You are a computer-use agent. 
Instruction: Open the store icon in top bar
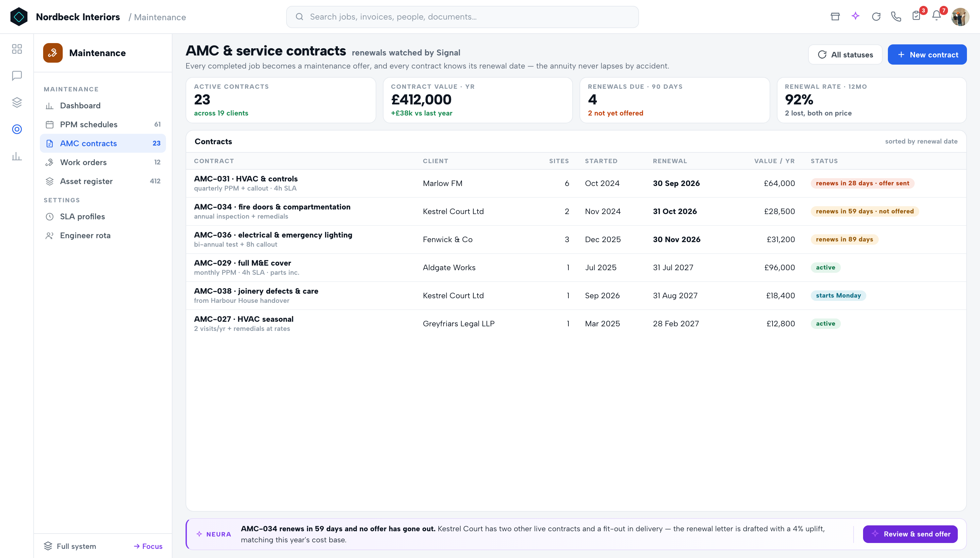click(x=835, y=17)
